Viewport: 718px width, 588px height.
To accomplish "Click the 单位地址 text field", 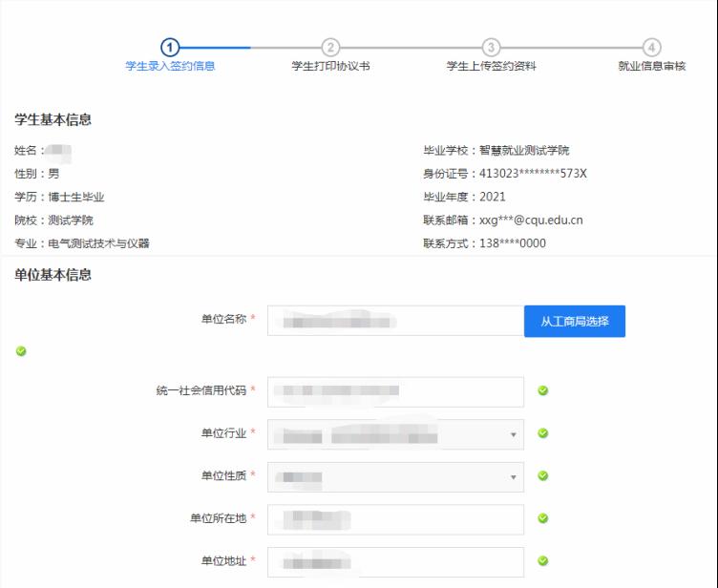I will 395,562.
